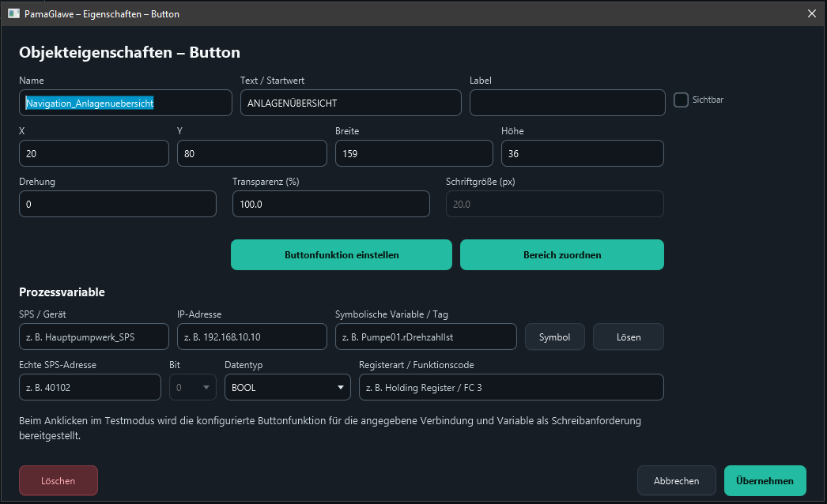Click the Löschen button

point(58,481)
